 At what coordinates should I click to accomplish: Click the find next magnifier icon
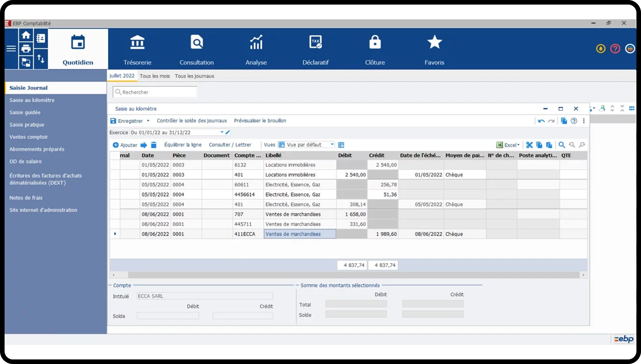pos(582,145)
